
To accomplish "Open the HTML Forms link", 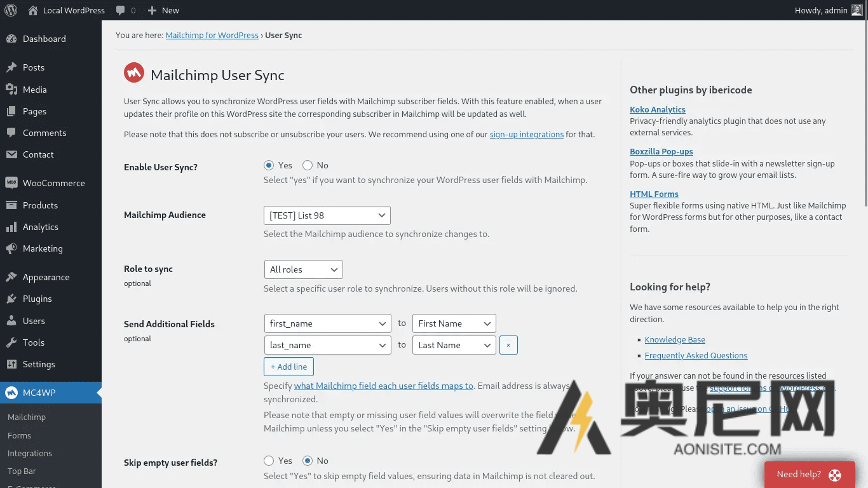I will pos(654,194).
